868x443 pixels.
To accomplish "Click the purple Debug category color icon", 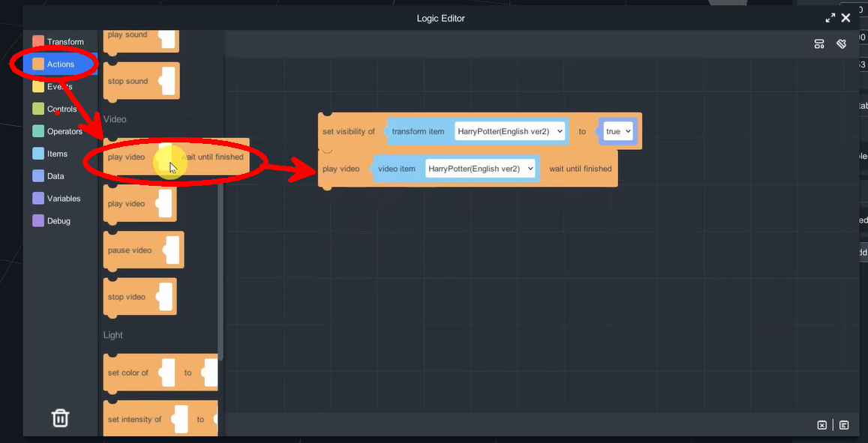I will click(x=38, y=221).
